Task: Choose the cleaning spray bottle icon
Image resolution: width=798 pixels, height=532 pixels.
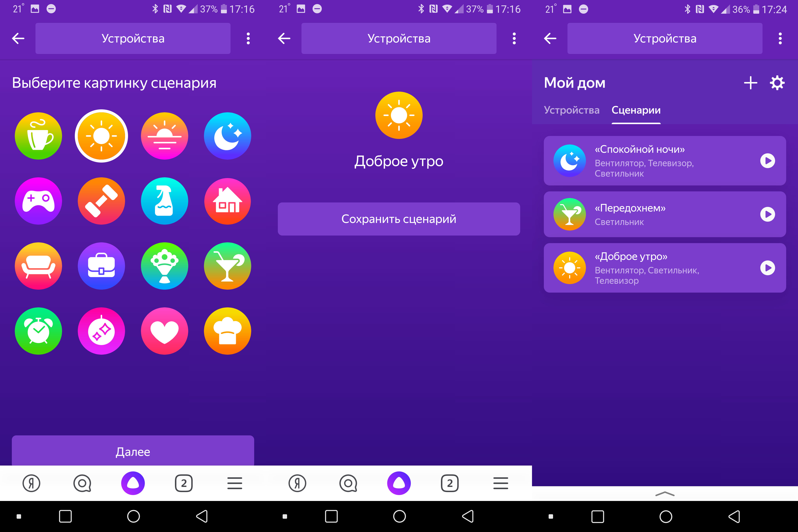Action: (165, 201)
